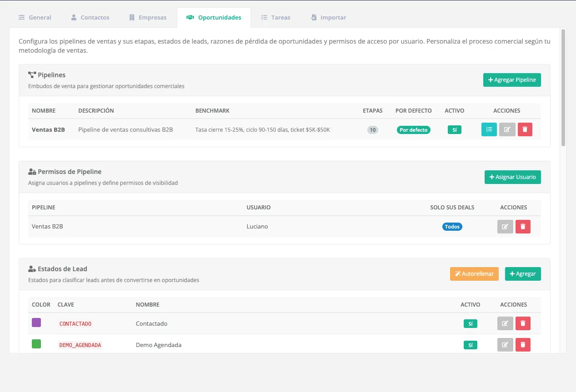Delete the Demo Agendada lead status
Screen dimensions: 576x392
tap(523, 345)
